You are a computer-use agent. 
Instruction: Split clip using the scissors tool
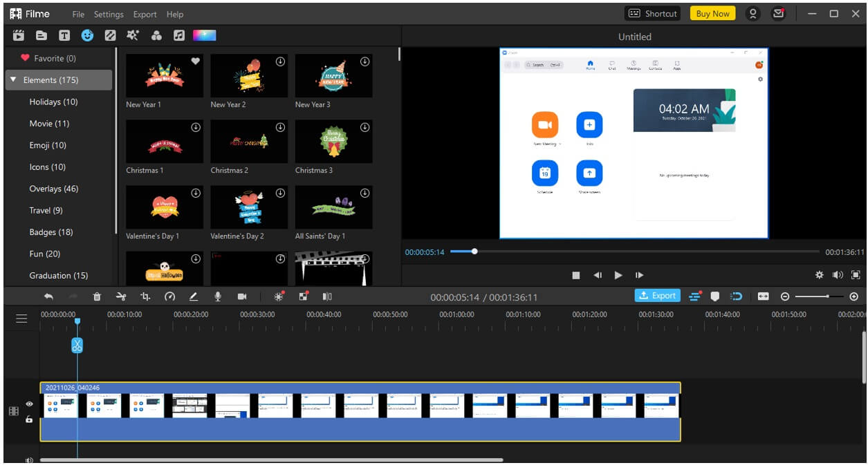tap(121, 296)
